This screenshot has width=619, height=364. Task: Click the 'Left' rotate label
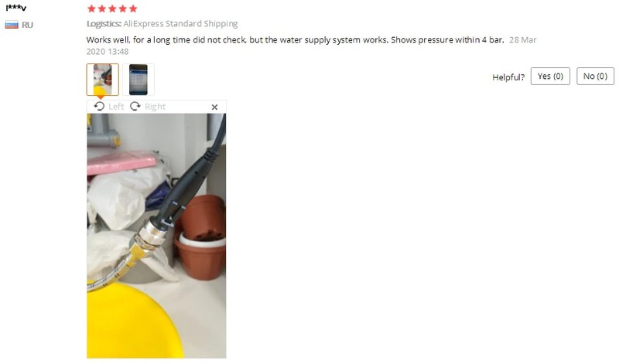pyautogui.click(x=116, y=107)
